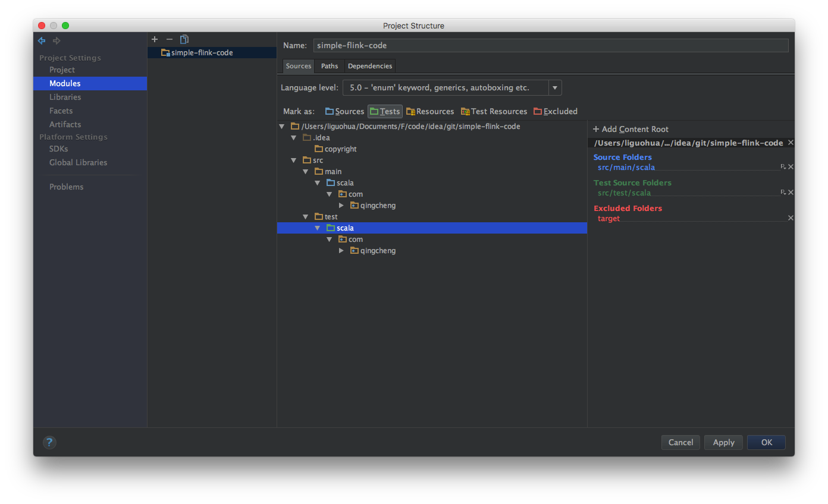Switch to the Dependencies tab
The height and width of the screenshot is (504, 828).
(370, 66)
